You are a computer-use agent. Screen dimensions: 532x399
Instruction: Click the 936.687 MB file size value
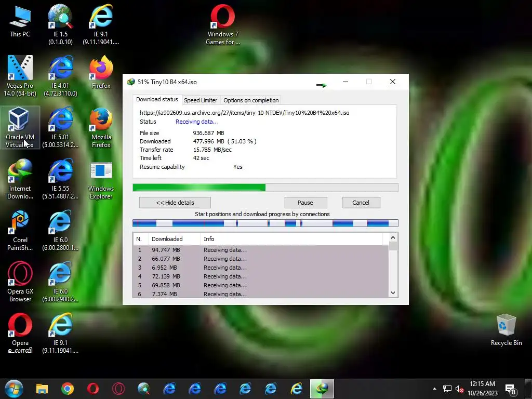click(208, 133)
